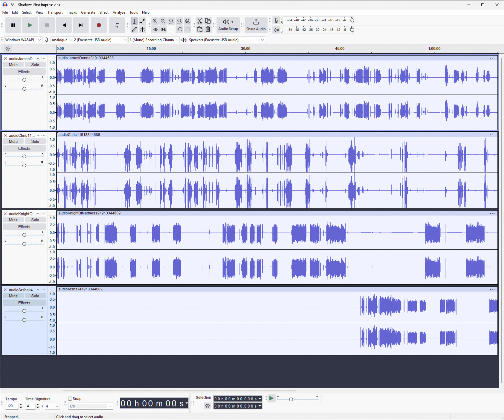Enable the Snap checkbox
Screen dimensions: 504x420
tap(70, 399)
